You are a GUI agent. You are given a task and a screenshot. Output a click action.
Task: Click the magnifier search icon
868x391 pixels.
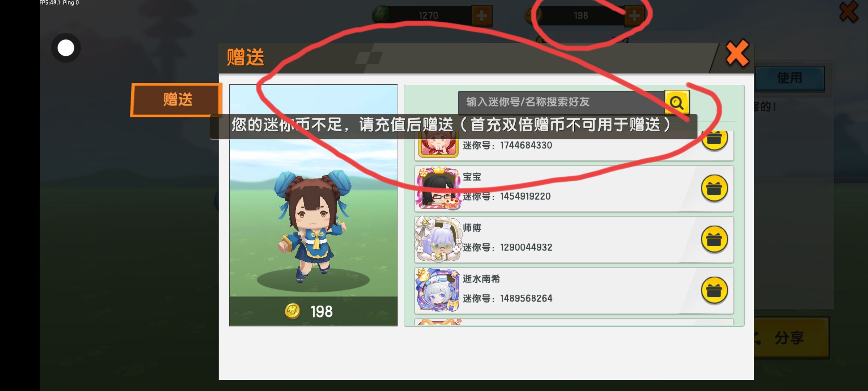(x=677, y=102)
